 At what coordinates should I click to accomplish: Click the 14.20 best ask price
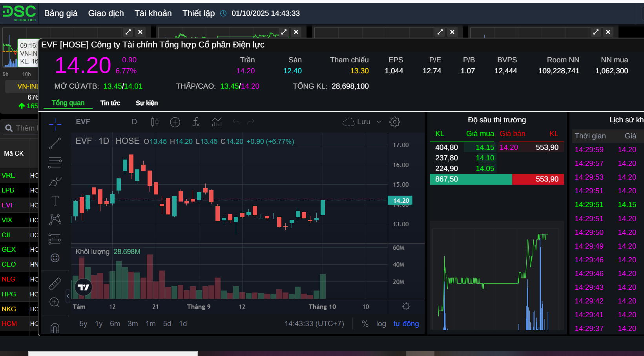click(509, 147)
